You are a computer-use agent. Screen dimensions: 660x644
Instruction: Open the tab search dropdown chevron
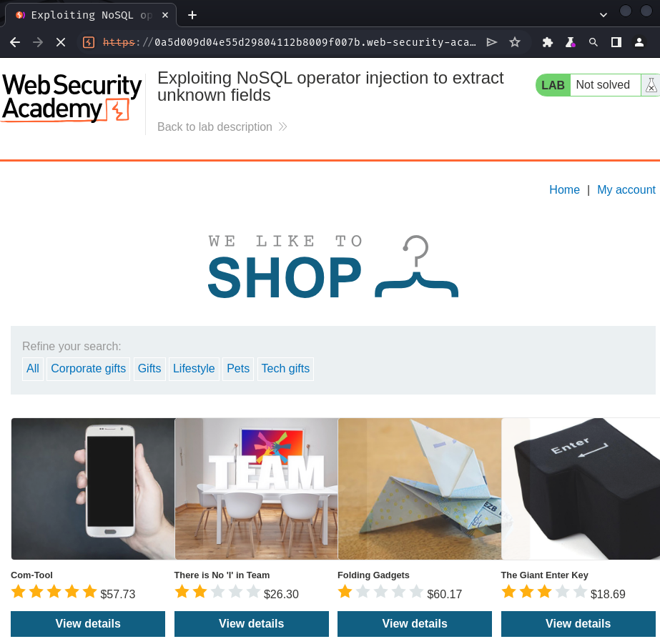click(604, 15)
